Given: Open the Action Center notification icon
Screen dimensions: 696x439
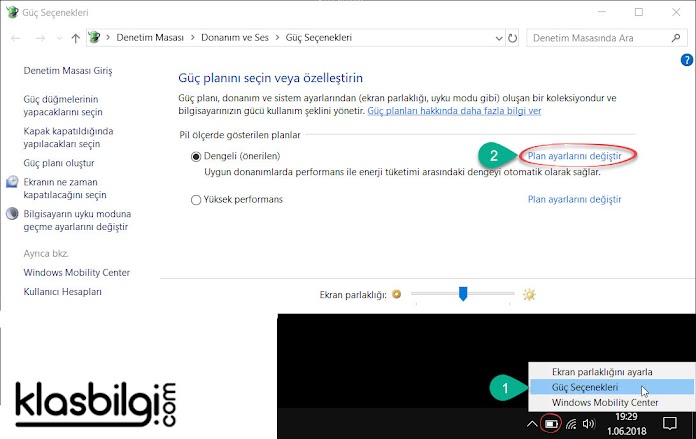Looking at the screenshot, I should pos(669,423).
